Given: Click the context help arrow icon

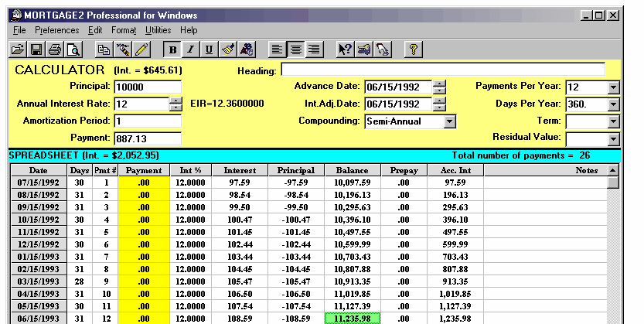Looking at the screenshot, I should coord(346,49).
